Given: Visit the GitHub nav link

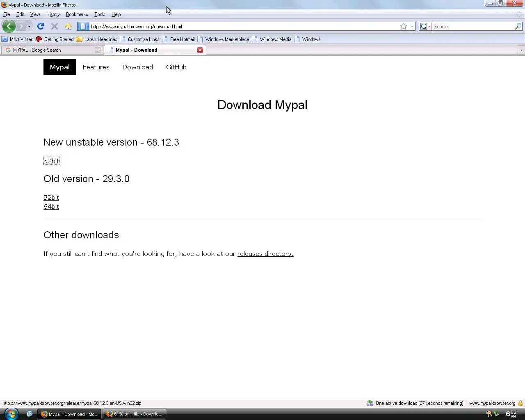Looking at the screenshot, I should click(176, 67).
